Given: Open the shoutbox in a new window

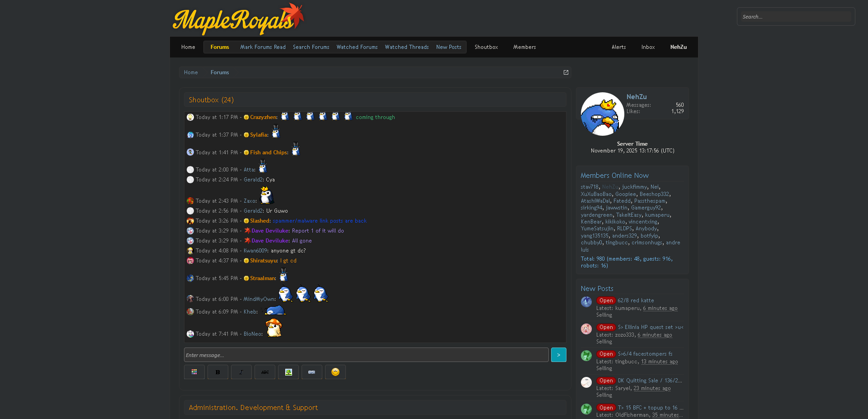Looking at the screenshot, I should [566, 72].
